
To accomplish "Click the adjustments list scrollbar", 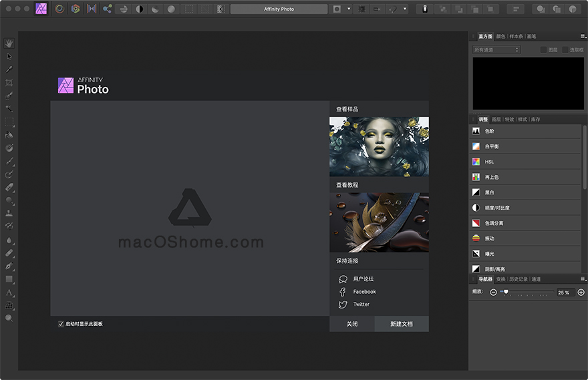I will pos(584,158).
